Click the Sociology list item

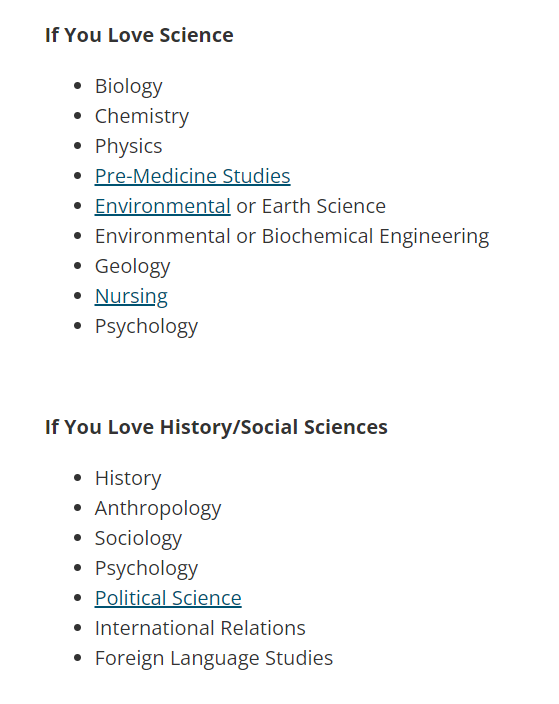click(x=138, y=538)
